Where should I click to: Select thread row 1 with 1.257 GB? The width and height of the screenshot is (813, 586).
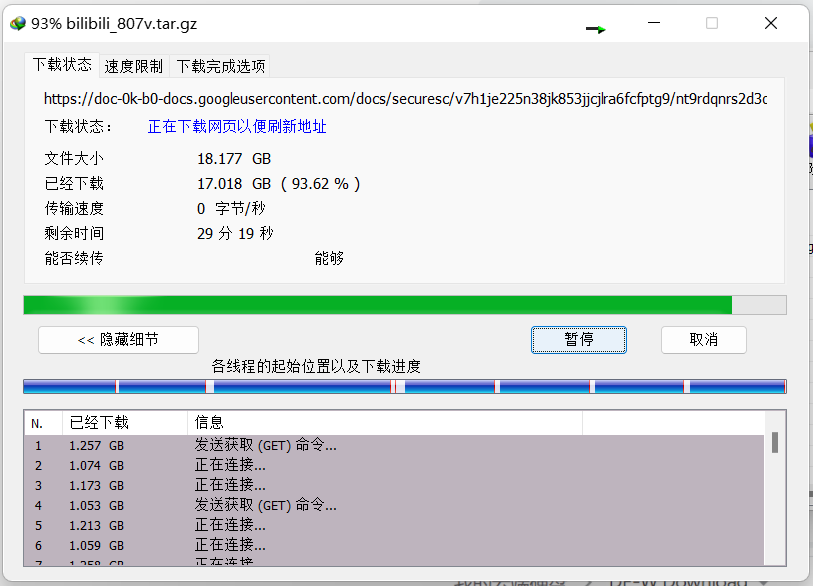[x=394, y=445]
